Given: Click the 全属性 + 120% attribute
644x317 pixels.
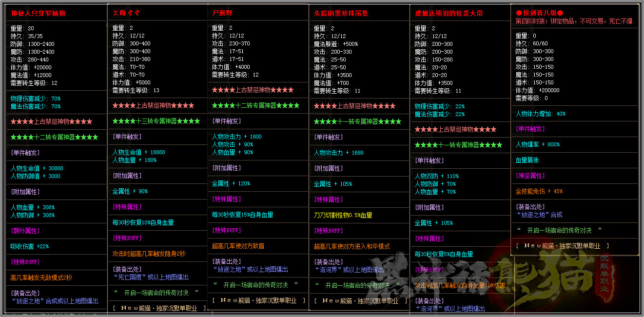Looking at the screenshot, I should pyautogui.click(x=231, y=183).
